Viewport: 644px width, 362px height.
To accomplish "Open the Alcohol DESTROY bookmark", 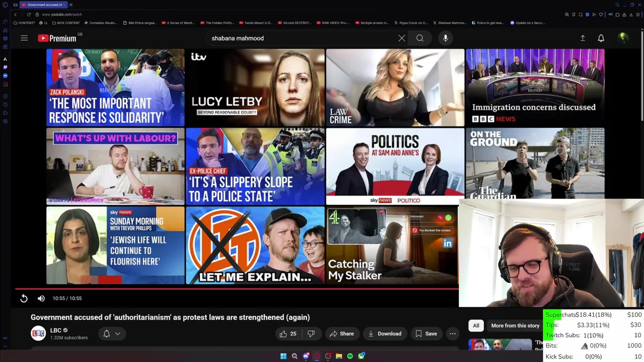I will coord(295,23).
